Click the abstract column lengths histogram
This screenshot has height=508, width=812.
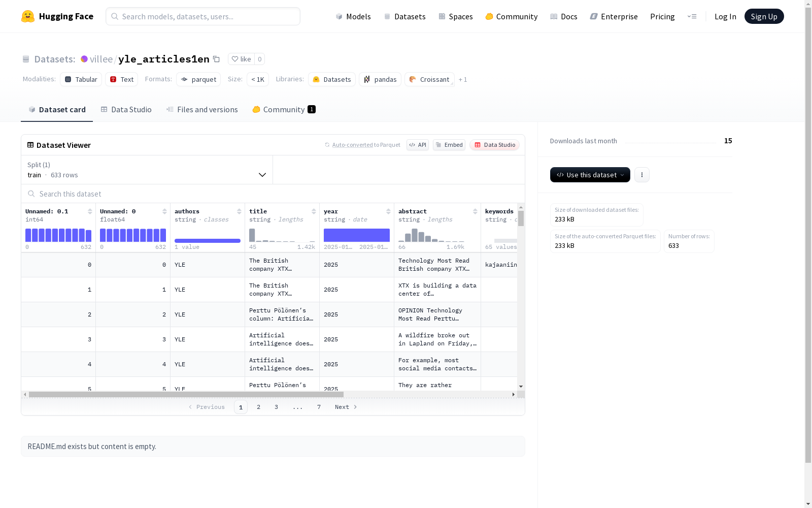(431, 235)
